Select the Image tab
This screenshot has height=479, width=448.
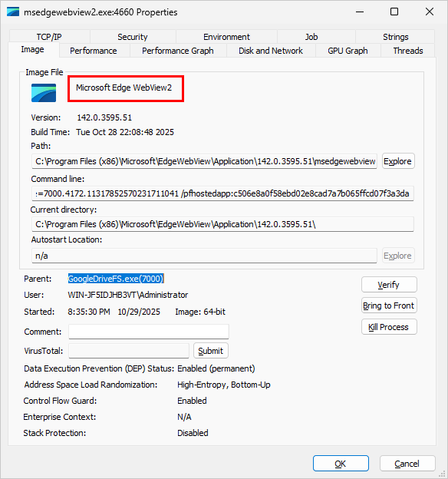(33, 49)
